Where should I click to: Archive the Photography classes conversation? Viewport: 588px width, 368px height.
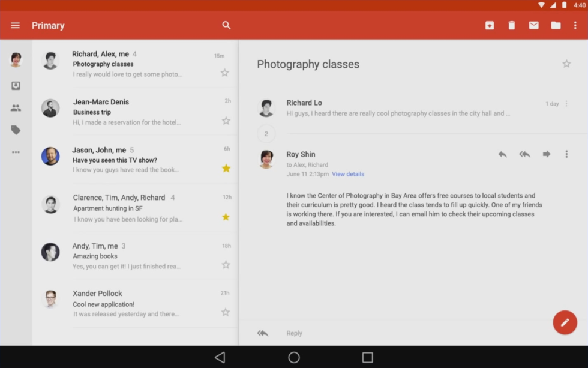489,25
